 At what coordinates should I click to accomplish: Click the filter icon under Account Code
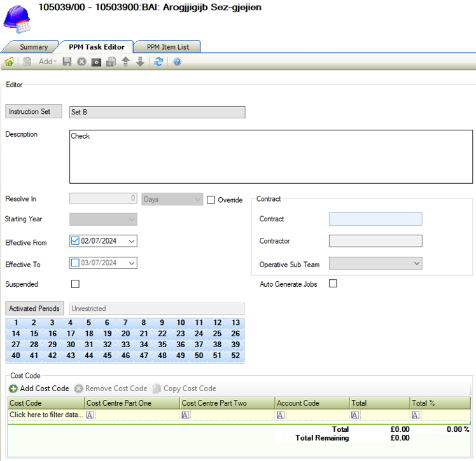280,415
